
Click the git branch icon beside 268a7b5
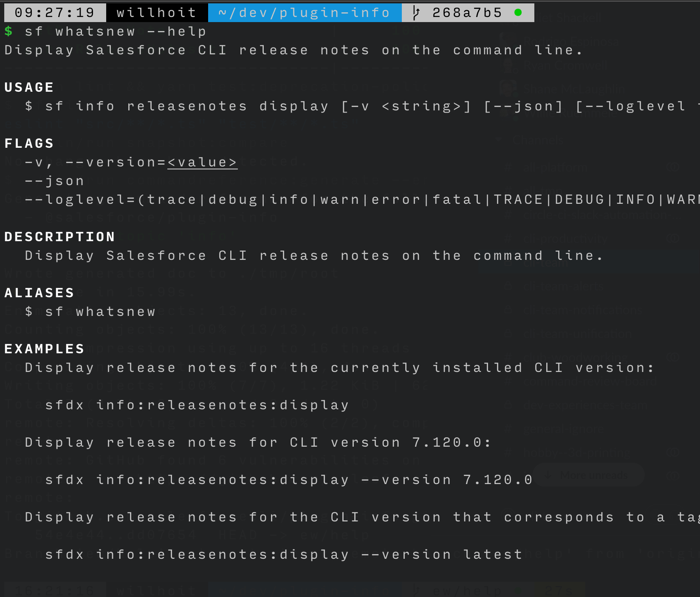point(416,13)
